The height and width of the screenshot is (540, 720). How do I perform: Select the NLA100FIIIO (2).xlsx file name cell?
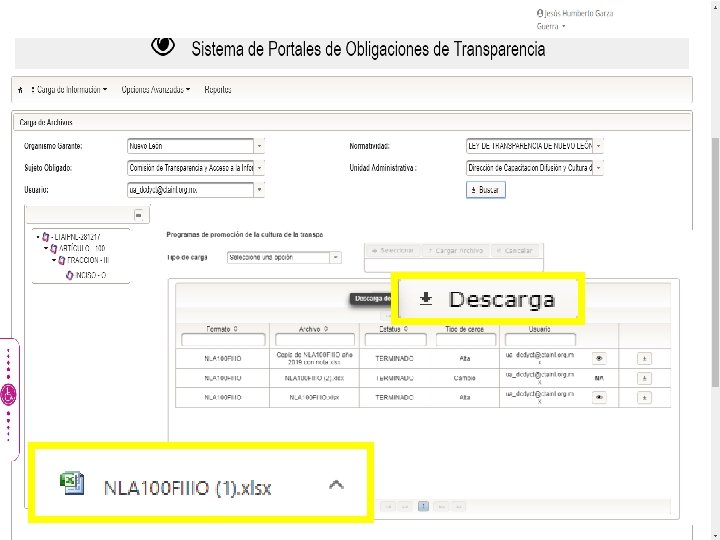[x=314, y=378]
